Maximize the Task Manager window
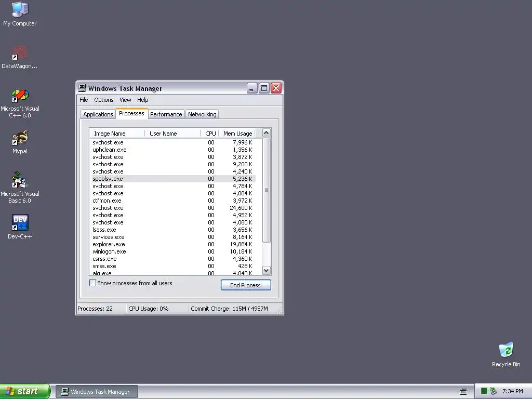The width and height of the screenshot is (532, 399). click(x=264, y=88)
